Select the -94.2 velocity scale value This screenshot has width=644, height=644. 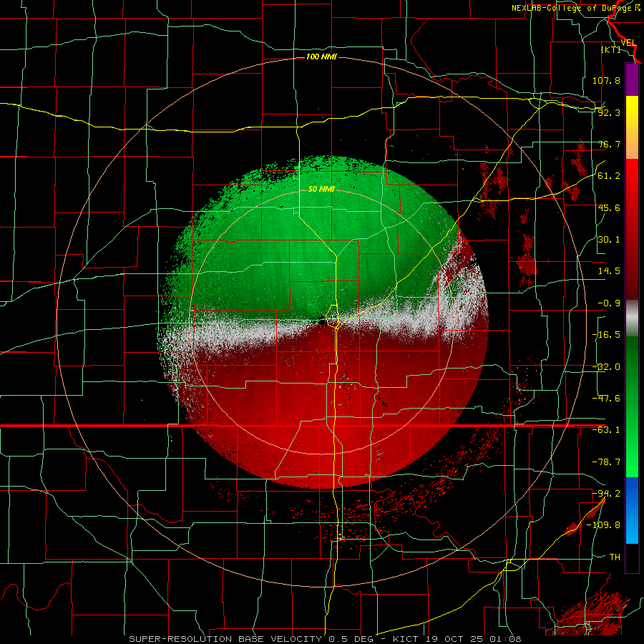point(606,493)
